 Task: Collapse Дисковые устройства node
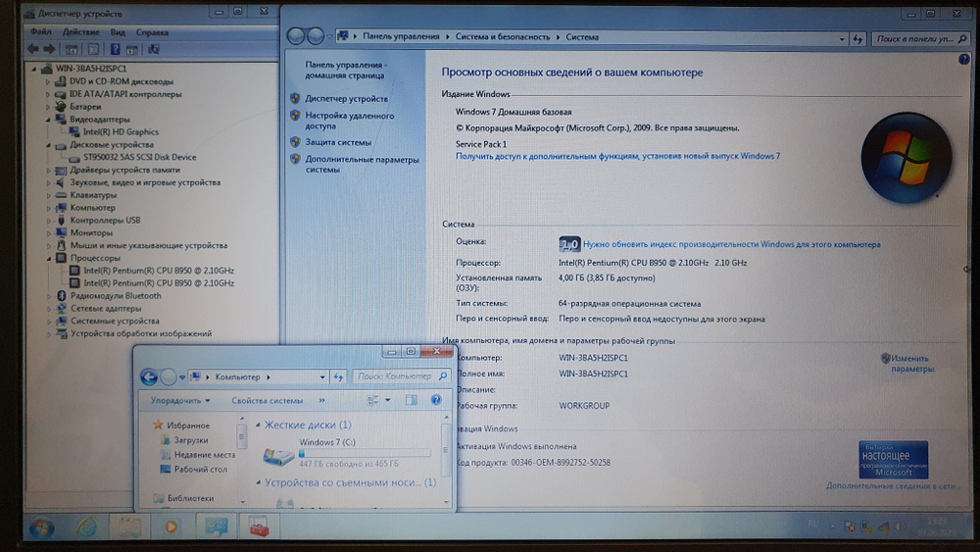tap(47, 144)
